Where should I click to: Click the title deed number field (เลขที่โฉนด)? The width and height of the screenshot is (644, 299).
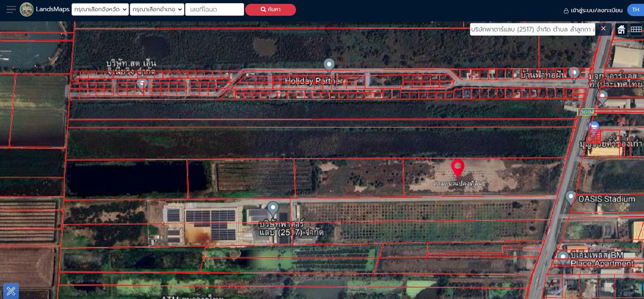click(x=214, y=9)
